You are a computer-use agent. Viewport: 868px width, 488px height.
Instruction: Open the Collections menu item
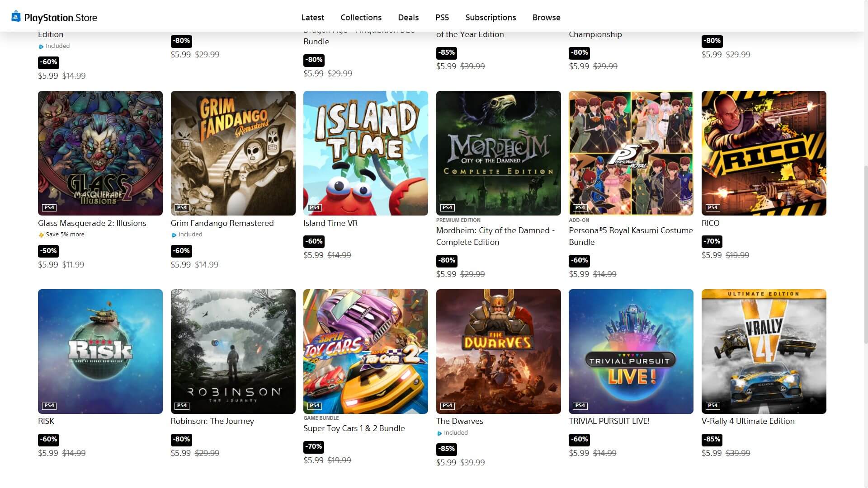(x=361, y=18)
